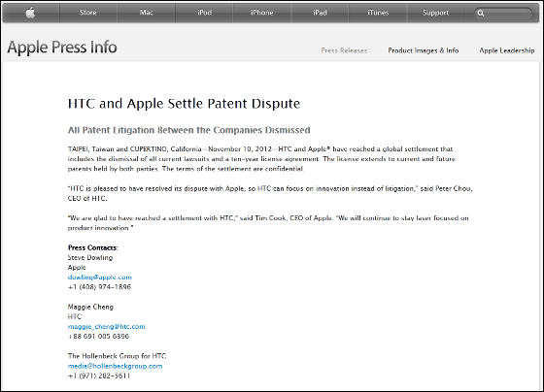Click the dowling@apple.com email link
The width and height of the screenshot is (544, 392).
click(99, 278)
